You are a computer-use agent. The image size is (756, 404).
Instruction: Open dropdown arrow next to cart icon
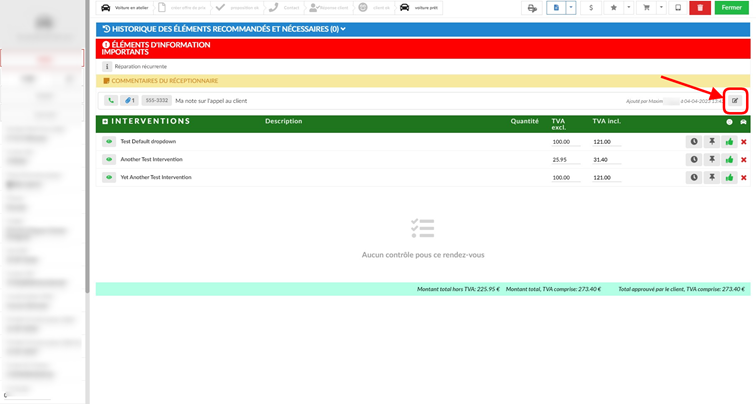coord(661,8)
